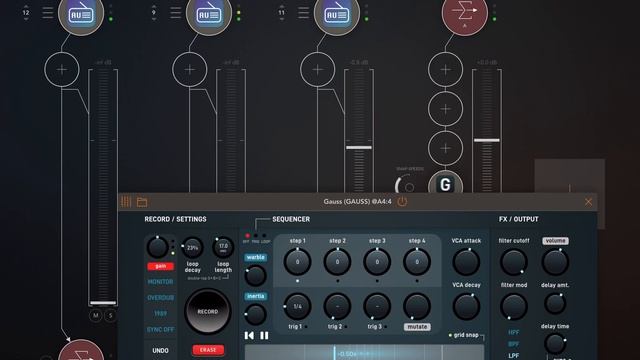Image resolution: width=640 pixels, height=360 pixels.
Task: Pause the Gauss tape playback
Action: click(264, 336)
